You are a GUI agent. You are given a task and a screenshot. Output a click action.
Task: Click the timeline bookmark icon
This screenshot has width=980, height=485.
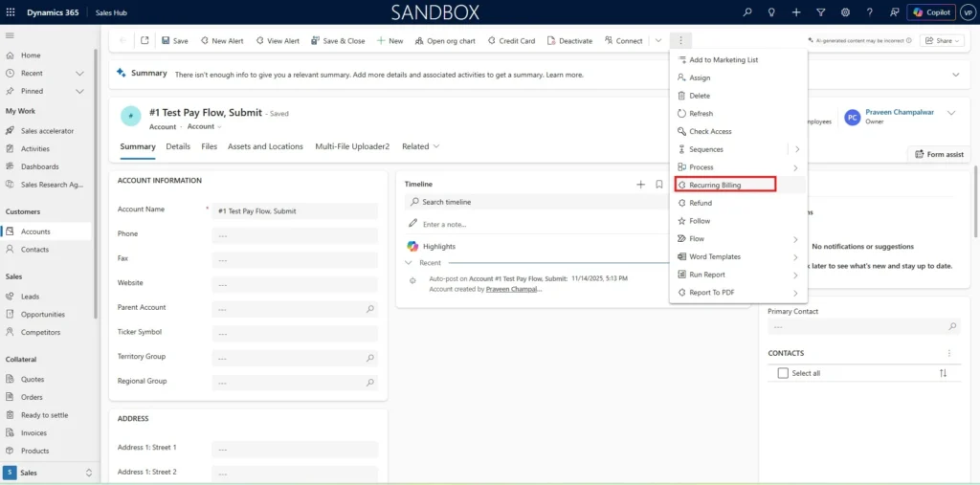point(658,185)
